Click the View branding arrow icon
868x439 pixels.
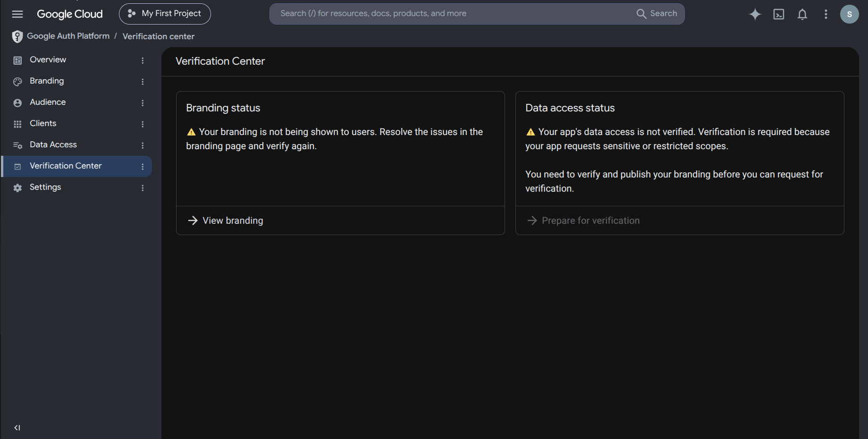pos(193,220)
